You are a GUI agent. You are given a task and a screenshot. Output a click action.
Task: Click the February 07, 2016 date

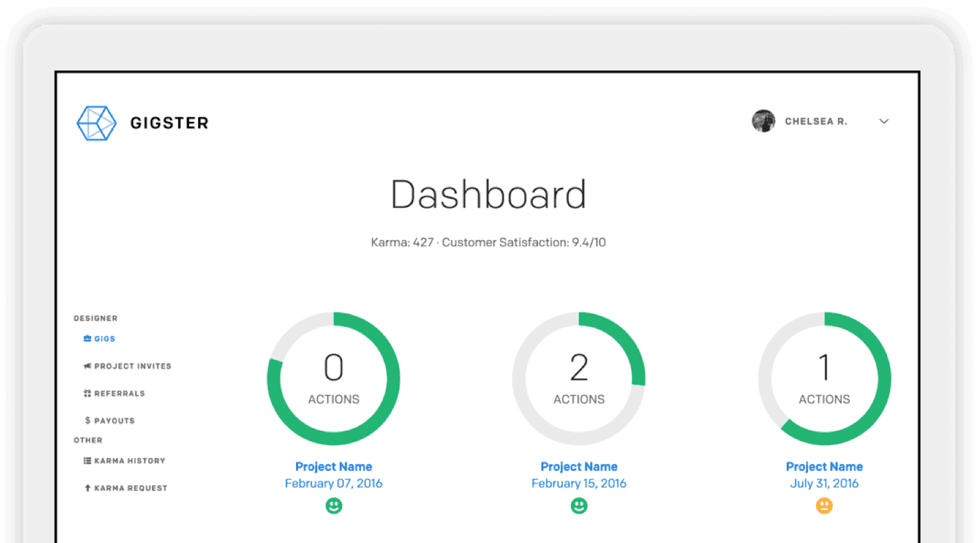[334, 483]
